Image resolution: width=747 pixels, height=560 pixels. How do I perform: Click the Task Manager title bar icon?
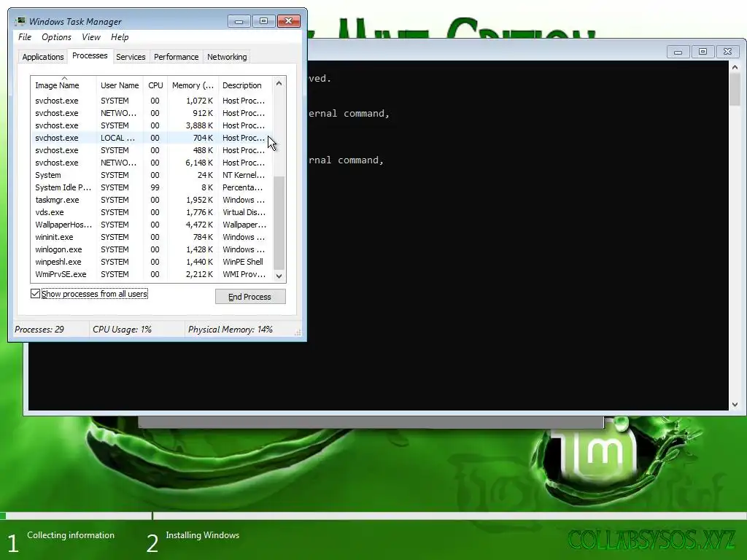click(20, 21)
